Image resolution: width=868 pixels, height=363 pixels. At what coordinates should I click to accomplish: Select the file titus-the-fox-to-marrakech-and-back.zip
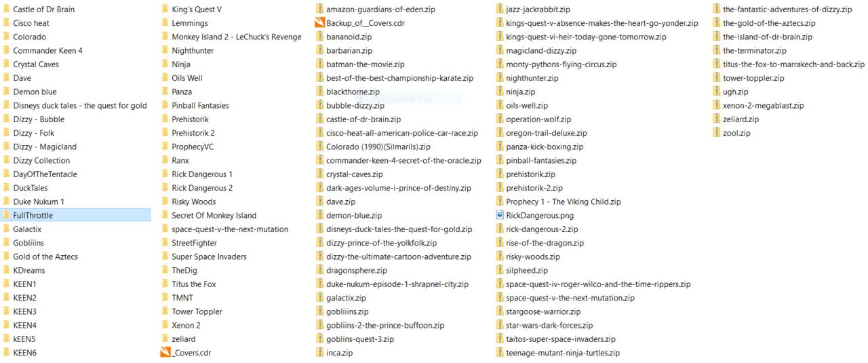coord(794,64)
